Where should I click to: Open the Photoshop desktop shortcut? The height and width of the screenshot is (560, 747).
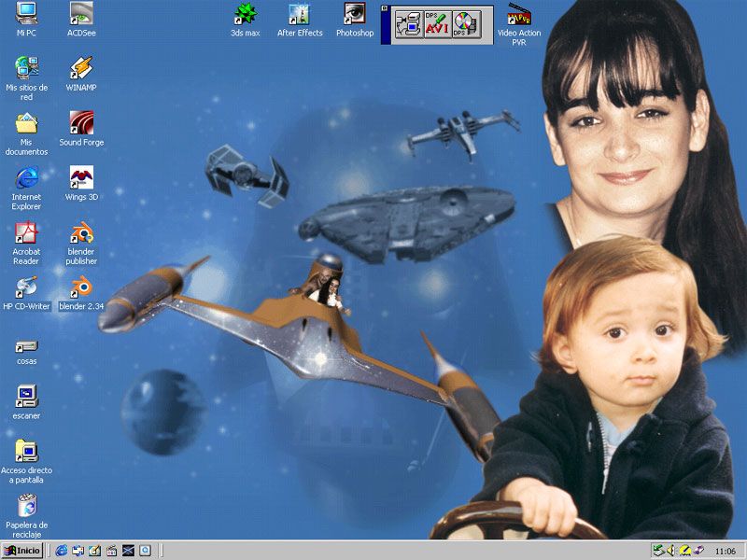(355, 19)
